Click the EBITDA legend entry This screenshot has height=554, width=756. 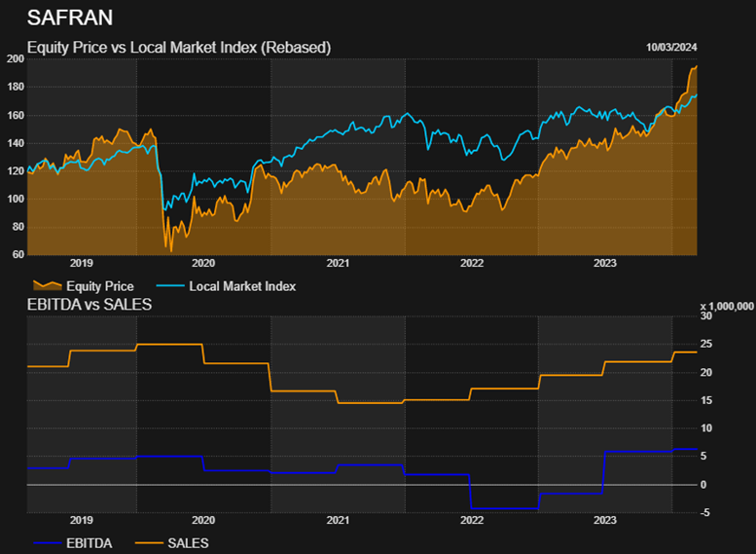[72, 543]
